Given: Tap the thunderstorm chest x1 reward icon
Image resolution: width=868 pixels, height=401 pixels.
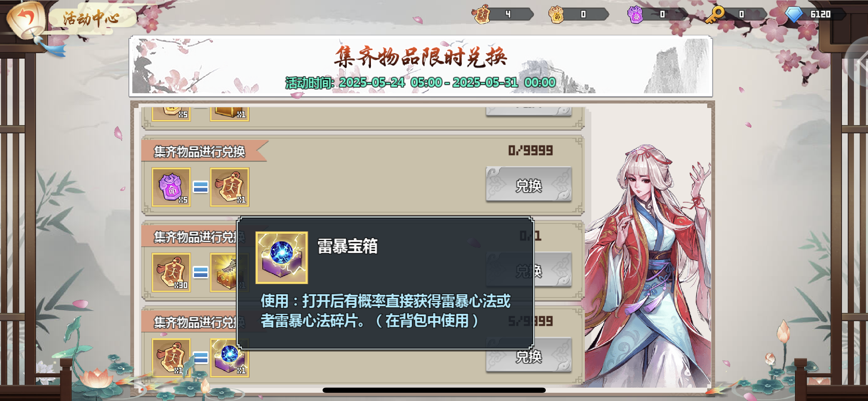Looking at the screenshot, I should pyautogui.click(x=230, y=358).
